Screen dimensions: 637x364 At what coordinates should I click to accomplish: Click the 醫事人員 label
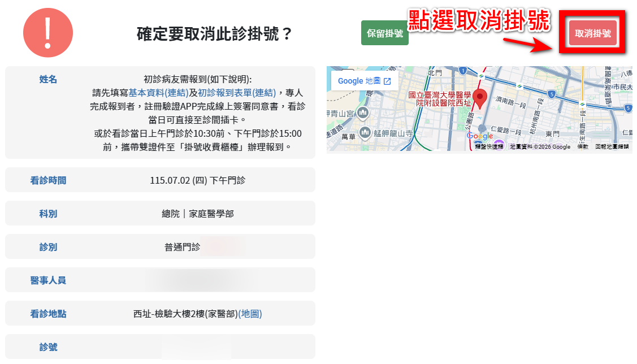48,280
